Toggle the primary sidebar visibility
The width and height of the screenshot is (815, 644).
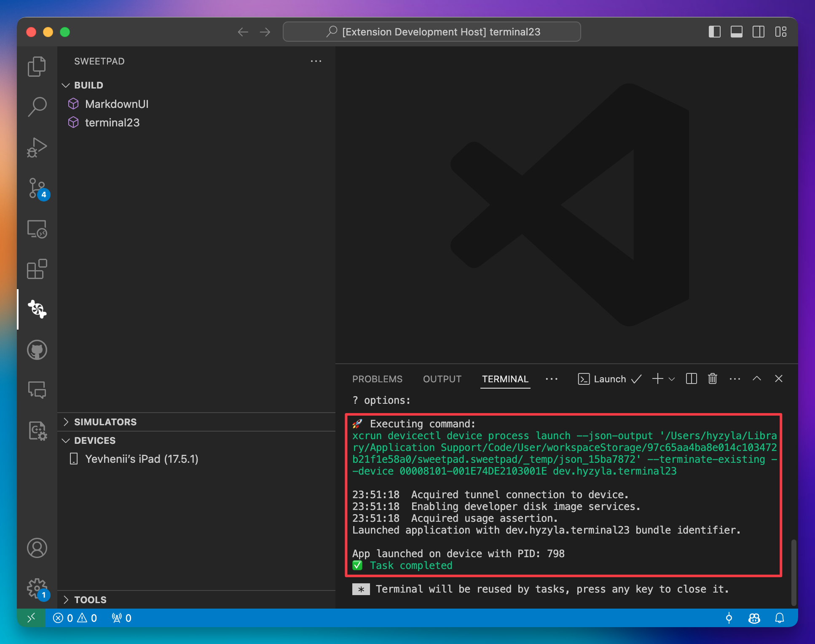click(x=715, y=32)
